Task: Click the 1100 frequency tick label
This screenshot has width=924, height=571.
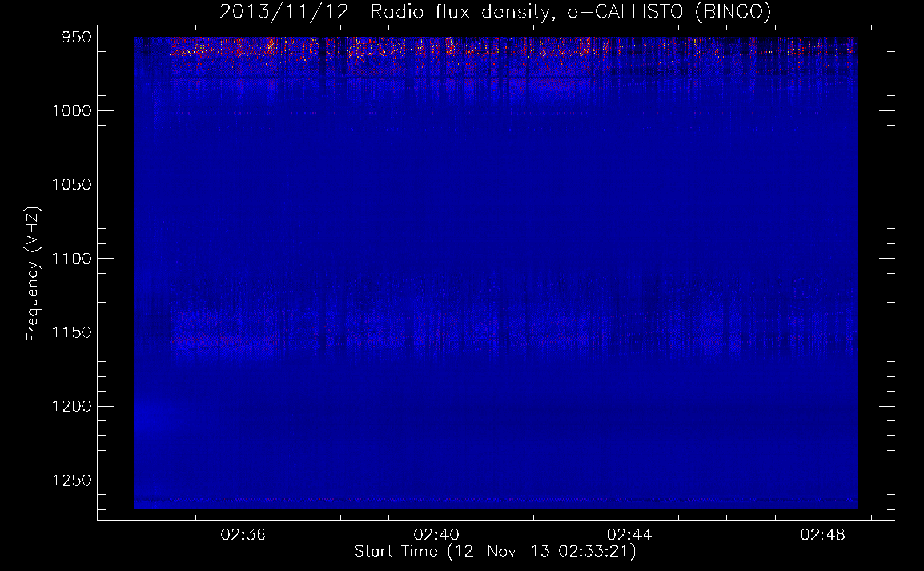Action: click(71, 259)
